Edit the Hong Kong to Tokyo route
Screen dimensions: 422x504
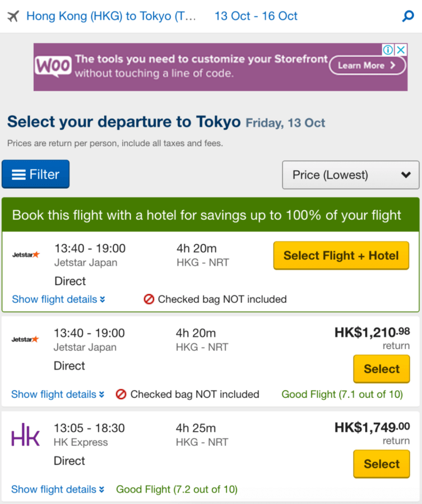coord(111,16)
